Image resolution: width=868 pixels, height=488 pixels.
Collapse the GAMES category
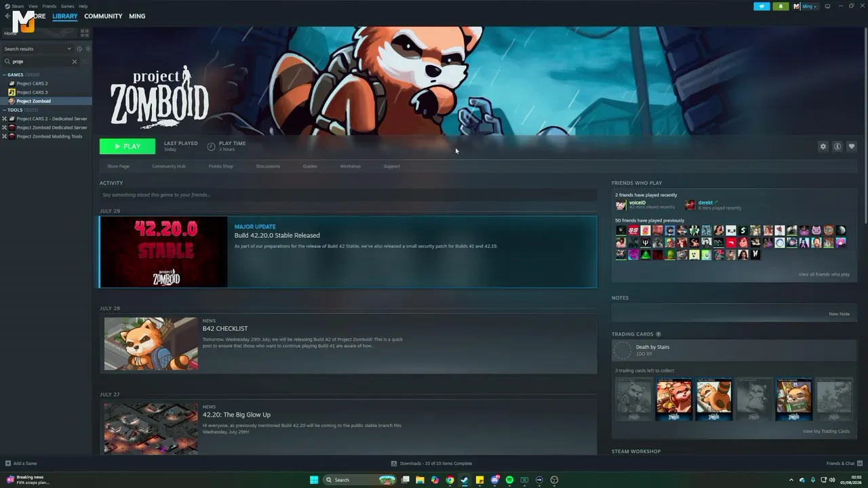[5, 75]
